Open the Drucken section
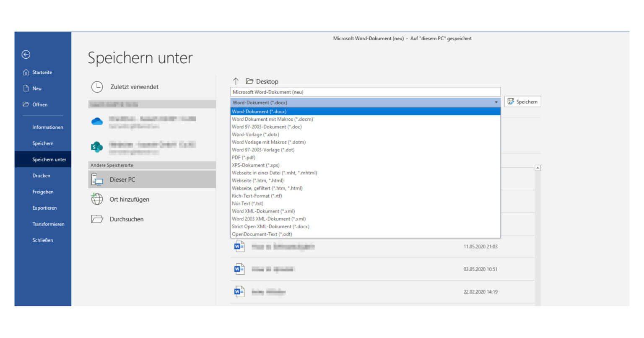Screen dimensions: 644x338 click(x=41, y=176)
